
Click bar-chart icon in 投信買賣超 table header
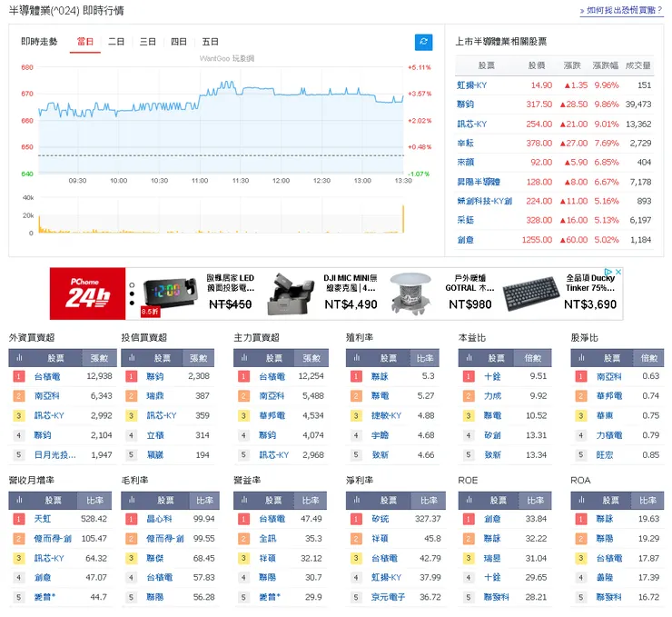pos(132,358)
